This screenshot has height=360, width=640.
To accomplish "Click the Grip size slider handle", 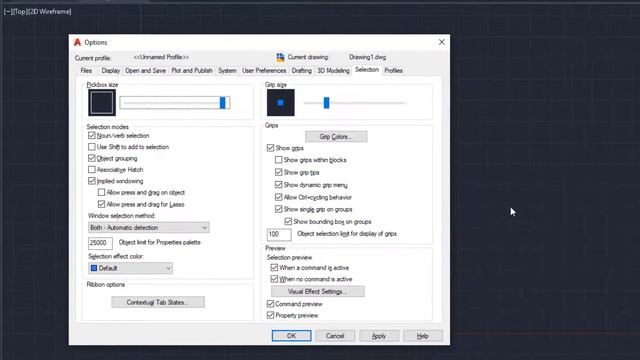I will click(x=327, y=102).
